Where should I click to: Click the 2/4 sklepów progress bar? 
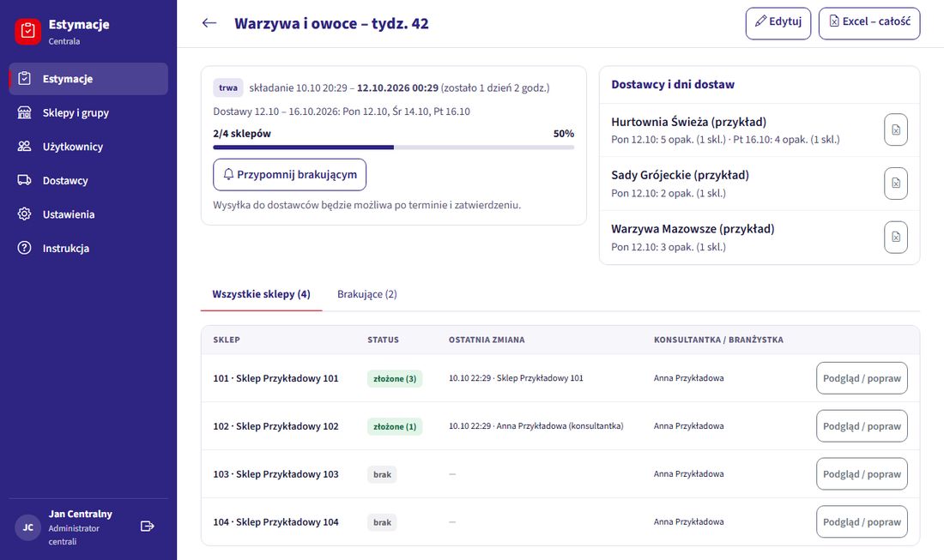pos(394,148)
